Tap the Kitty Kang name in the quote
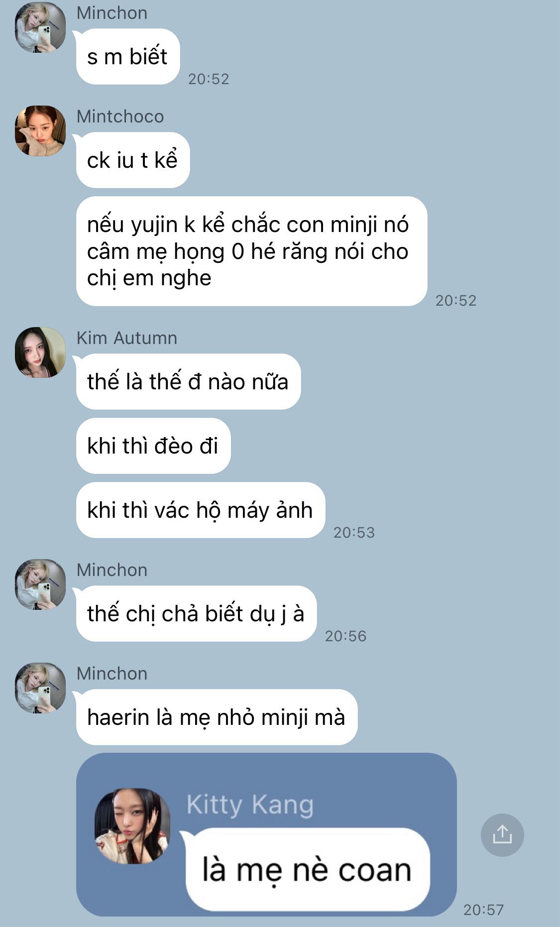 250,804
